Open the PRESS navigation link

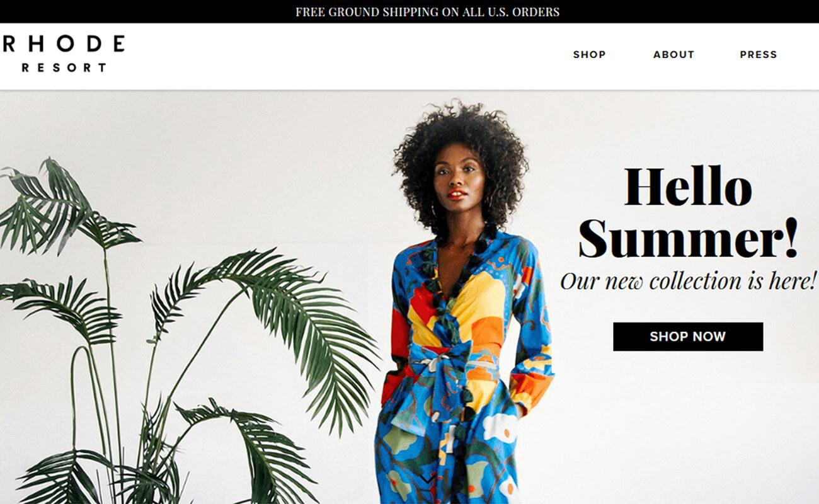click(x=758, y=55)
